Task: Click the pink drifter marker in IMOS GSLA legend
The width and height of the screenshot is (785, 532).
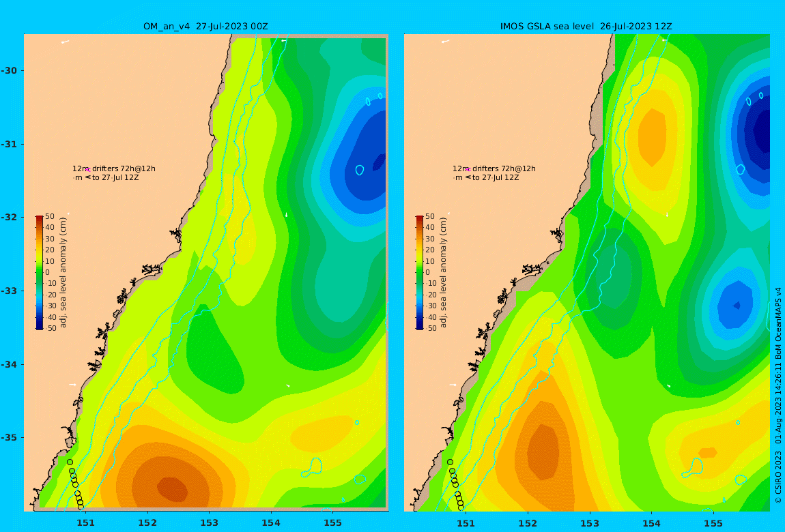Action: (x=468, y=170)
